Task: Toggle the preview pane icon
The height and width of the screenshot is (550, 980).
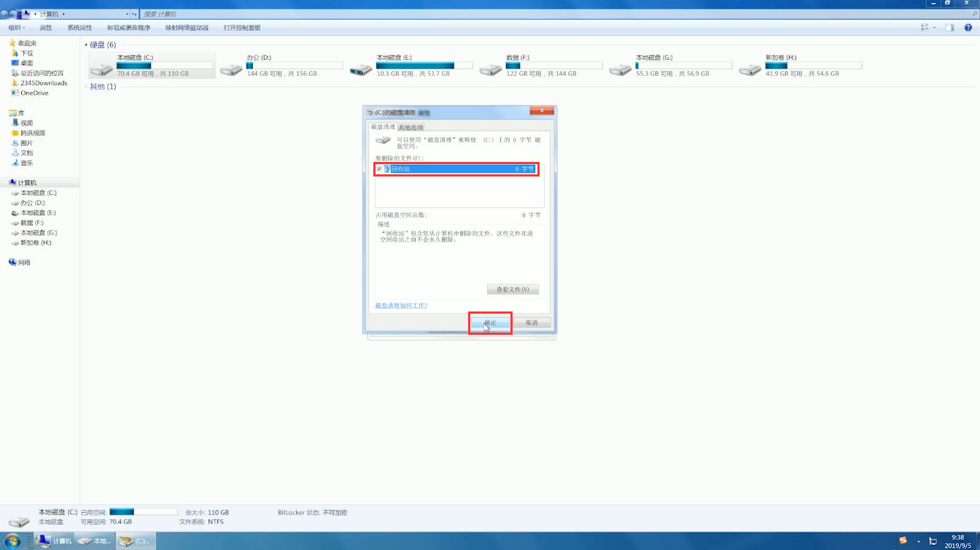Action: click(949, 28)
